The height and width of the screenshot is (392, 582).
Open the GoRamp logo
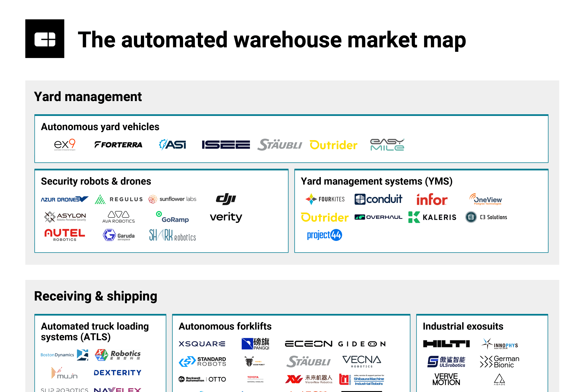pyautogui.click(x=172, y=217)
